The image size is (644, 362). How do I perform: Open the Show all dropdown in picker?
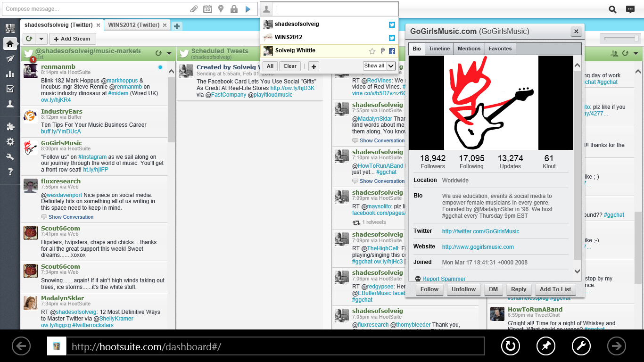pos(379,66)
